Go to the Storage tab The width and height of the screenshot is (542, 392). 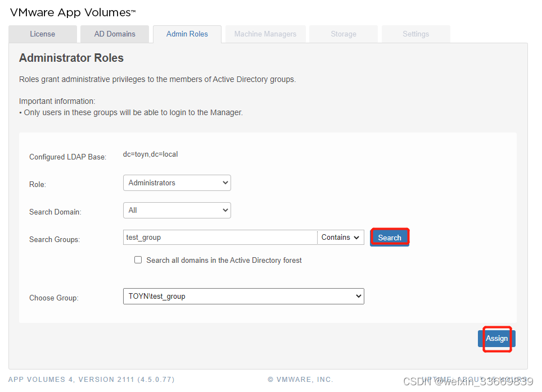click(x=344, y=34)
